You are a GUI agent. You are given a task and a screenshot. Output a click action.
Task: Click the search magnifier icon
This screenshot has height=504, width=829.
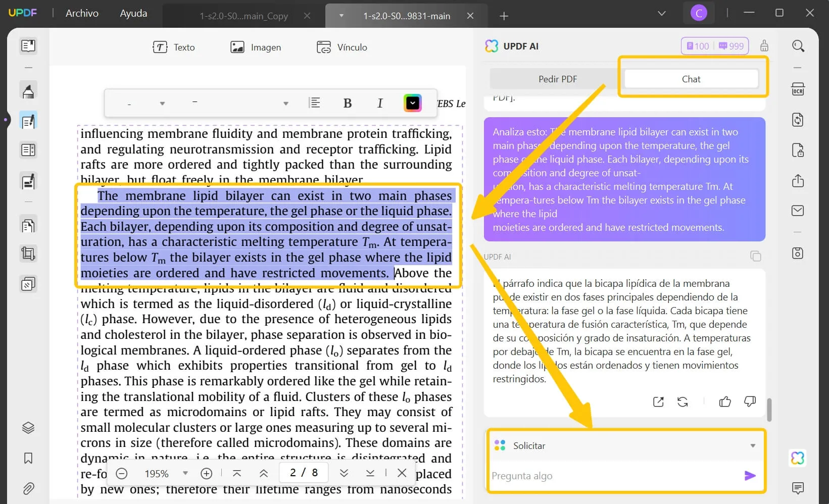[798, 46]
